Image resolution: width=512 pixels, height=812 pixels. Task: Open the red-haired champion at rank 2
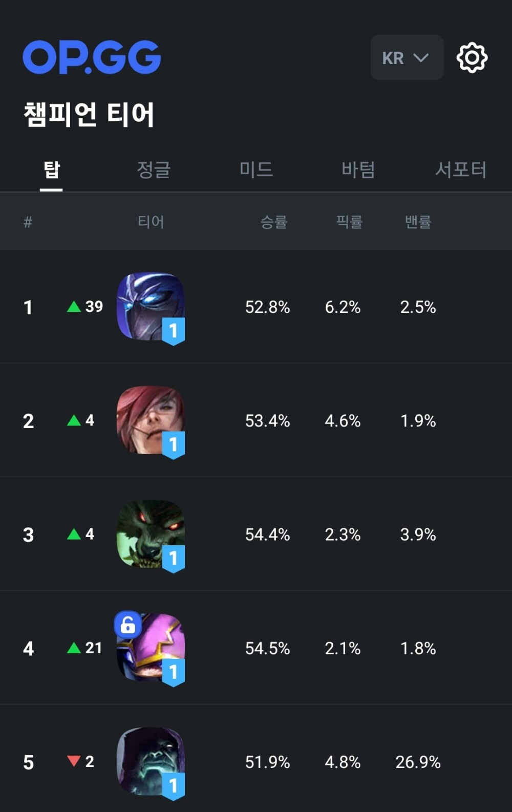click(x=150, y=420)
